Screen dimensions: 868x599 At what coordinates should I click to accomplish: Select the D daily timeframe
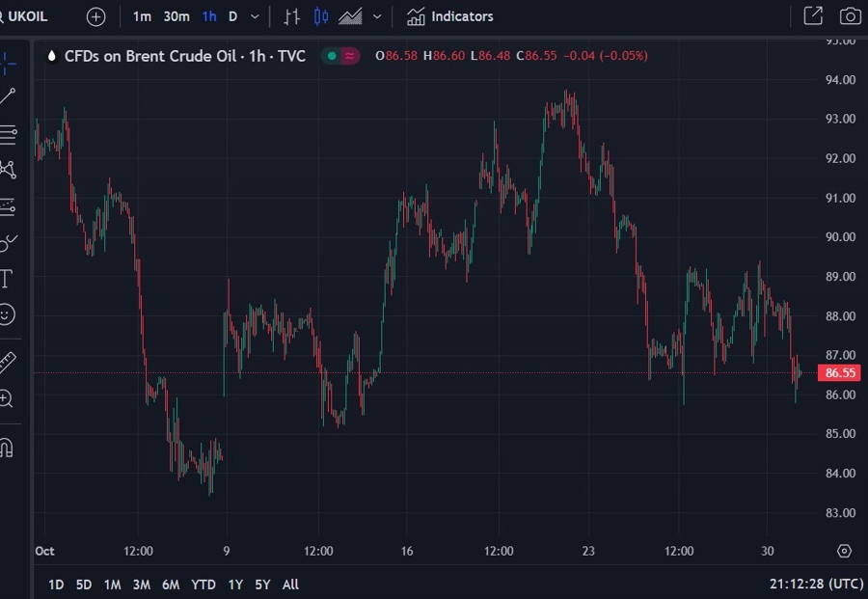(x=231, y=16)
